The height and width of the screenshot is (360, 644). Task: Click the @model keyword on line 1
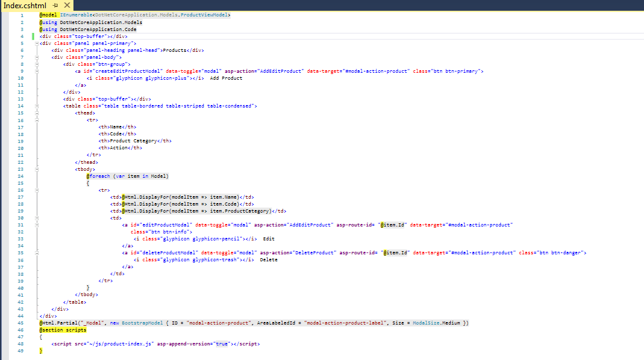click(48, 15)
